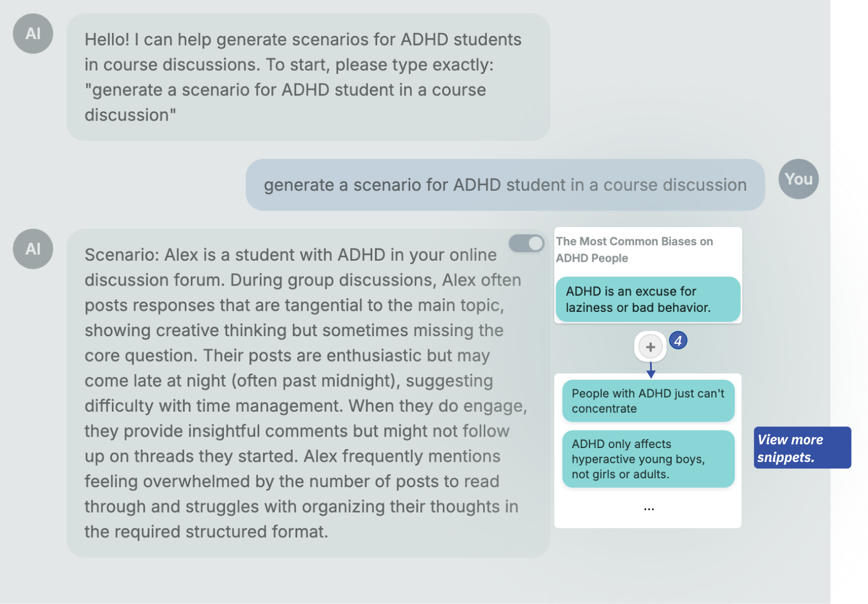Click the You avatar icon
The image size is (868, 604).
[799, 179]
